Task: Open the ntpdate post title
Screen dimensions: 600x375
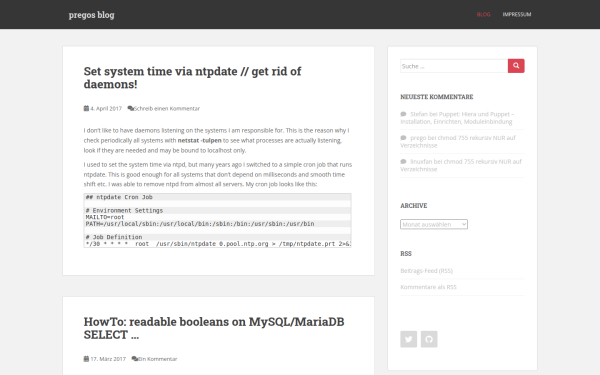Action: [x=192, y=78]
